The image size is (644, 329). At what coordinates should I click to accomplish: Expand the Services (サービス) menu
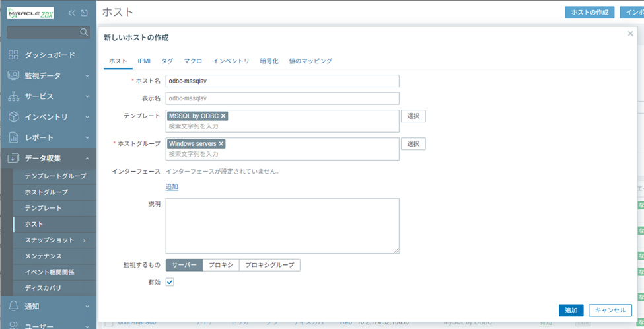pyautogui.click(x=87, y=96)
